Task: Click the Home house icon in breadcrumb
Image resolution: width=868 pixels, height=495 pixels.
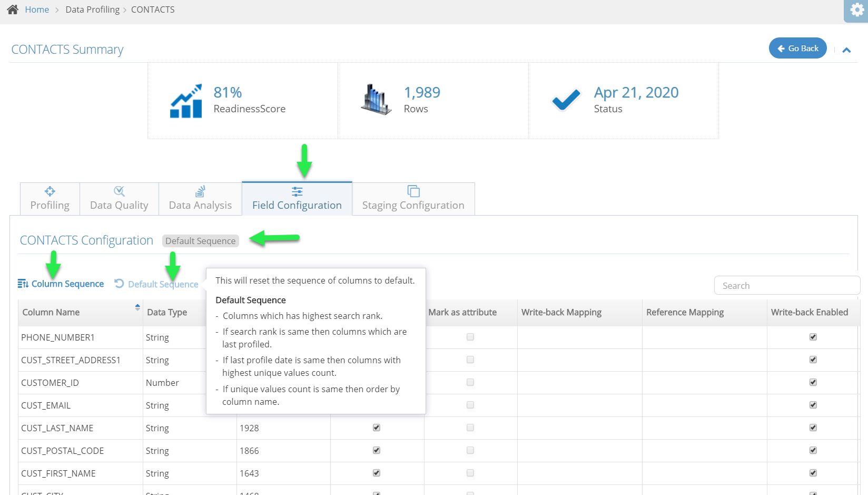Action: 13,9
